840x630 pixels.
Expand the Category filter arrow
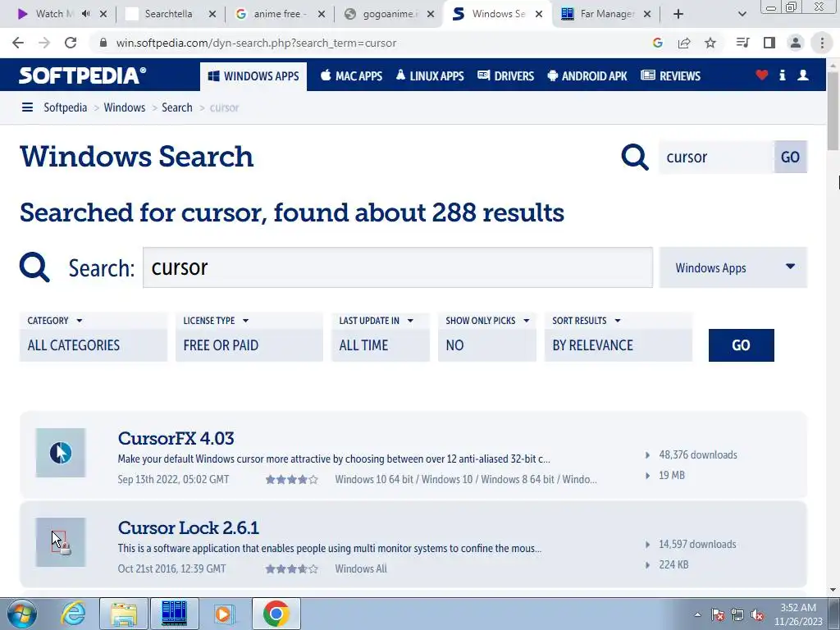click(x=80, y=321)
